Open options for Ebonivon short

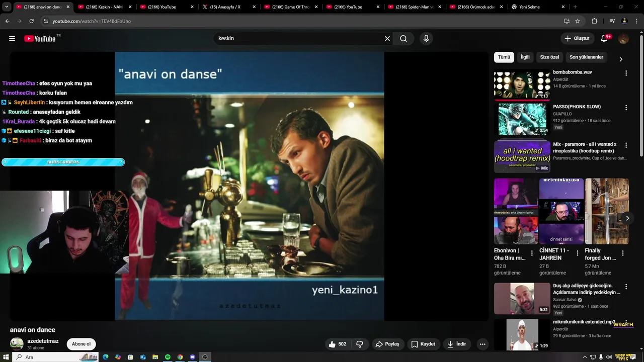pyautogui.click(x=532, y=253)
